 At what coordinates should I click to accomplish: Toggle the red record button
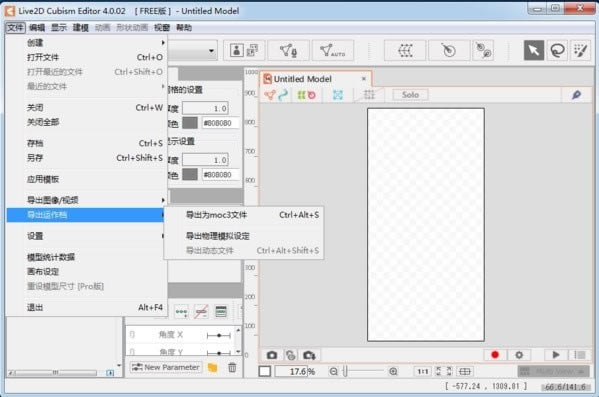point(495,355)
